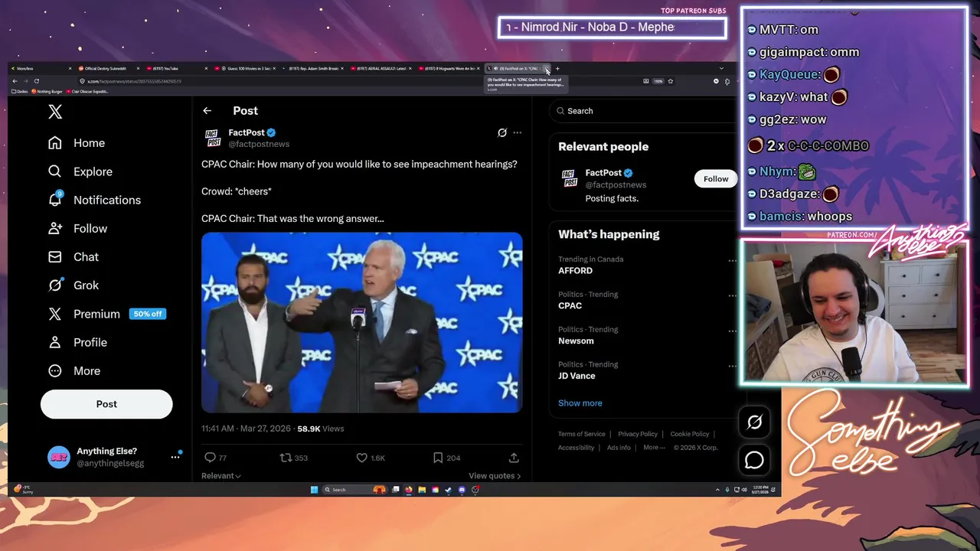Image resolution: width=980 pixels, height=551 pixels.
Task: Click the share icon on the post
Action: pos(514,458)
